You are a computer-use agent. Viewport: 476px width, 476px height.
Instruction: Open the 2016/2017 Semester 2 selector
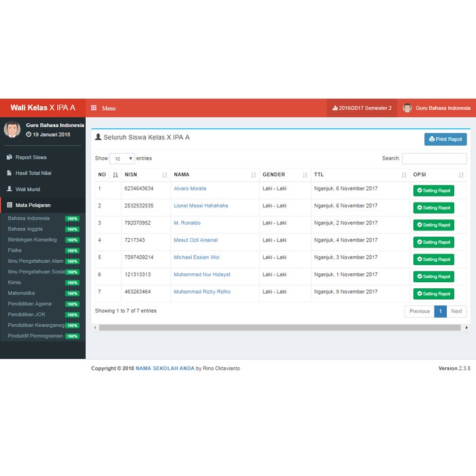[362, 108]
